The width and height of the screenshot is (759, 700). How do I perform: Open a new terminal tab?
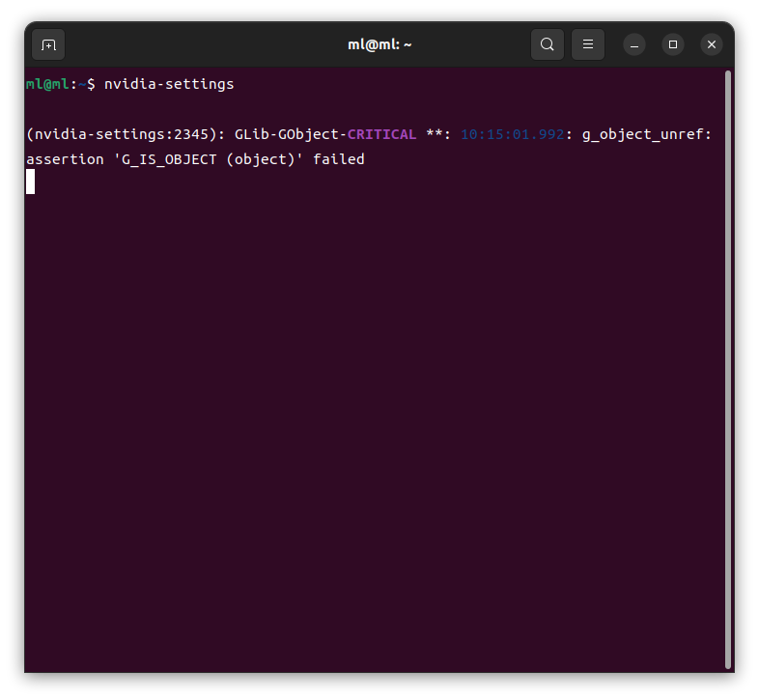point(48,44)
